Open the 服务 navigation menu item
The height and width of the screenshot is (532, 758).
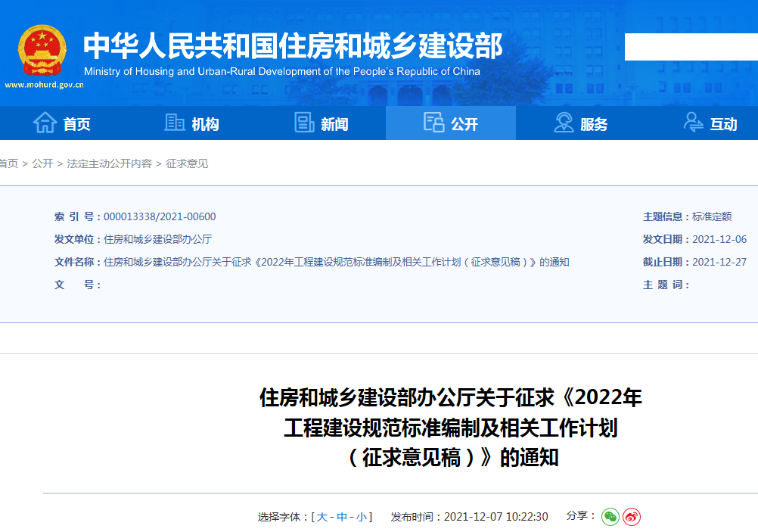pyautogui.click(x=580, y=123)
